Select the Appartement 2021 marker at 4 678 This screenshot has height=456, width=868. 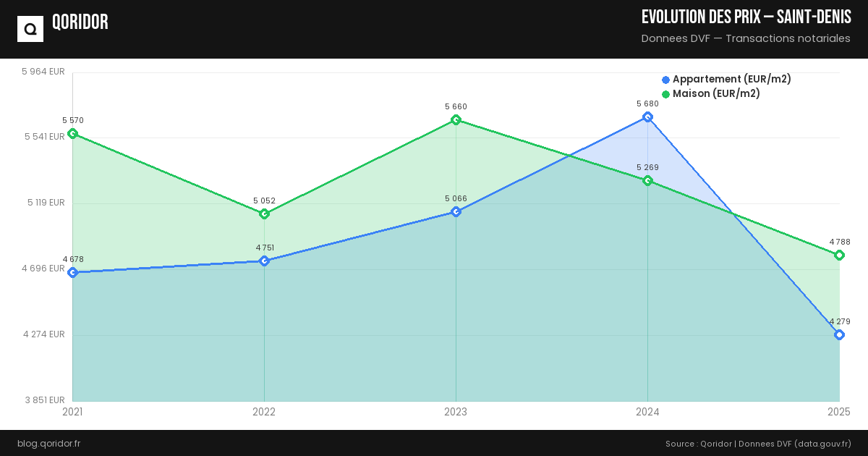[72, 272]
